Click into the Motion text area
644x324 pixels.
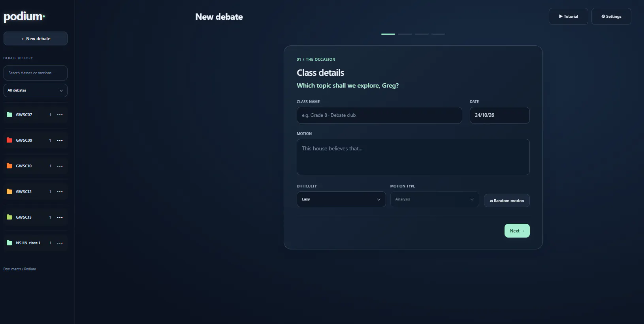coord(413,157)
